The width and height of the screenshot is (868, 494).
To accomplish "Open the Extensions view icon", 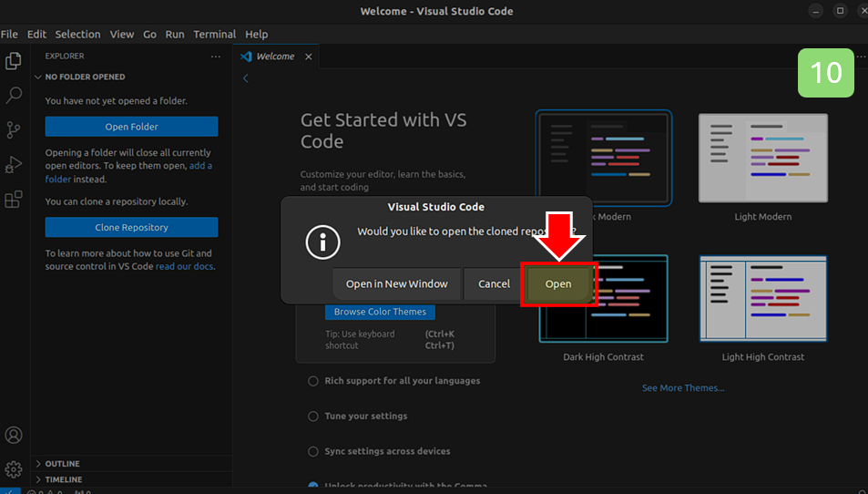I will point(14,199).
